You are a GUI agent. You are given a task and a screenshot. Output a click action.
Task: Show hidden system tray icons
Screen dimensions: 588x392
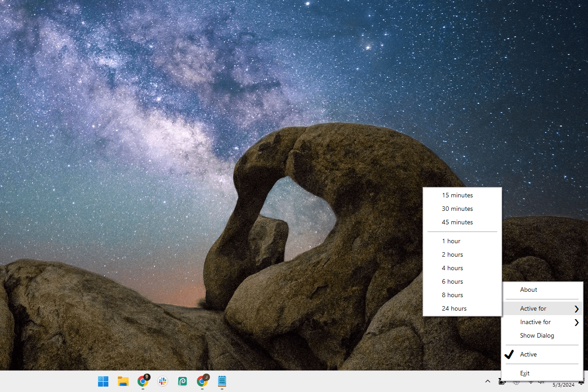[487, 381]
